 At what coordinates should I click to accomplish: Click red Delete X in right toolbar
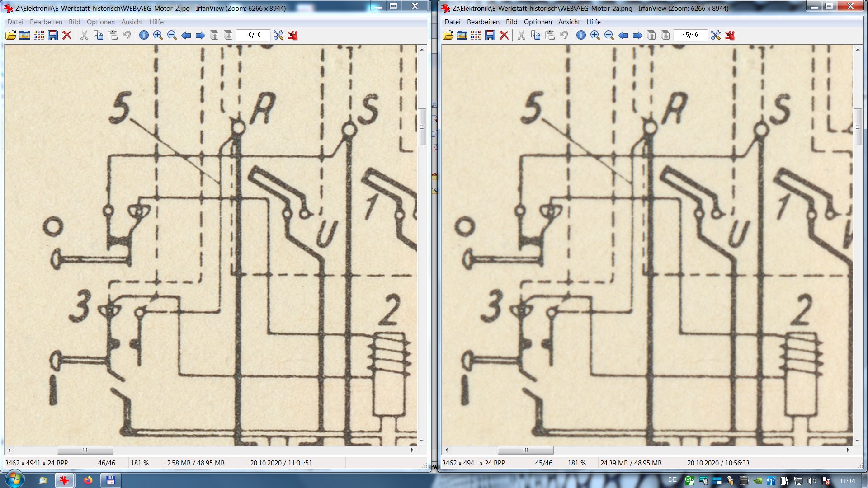point(504,35)
